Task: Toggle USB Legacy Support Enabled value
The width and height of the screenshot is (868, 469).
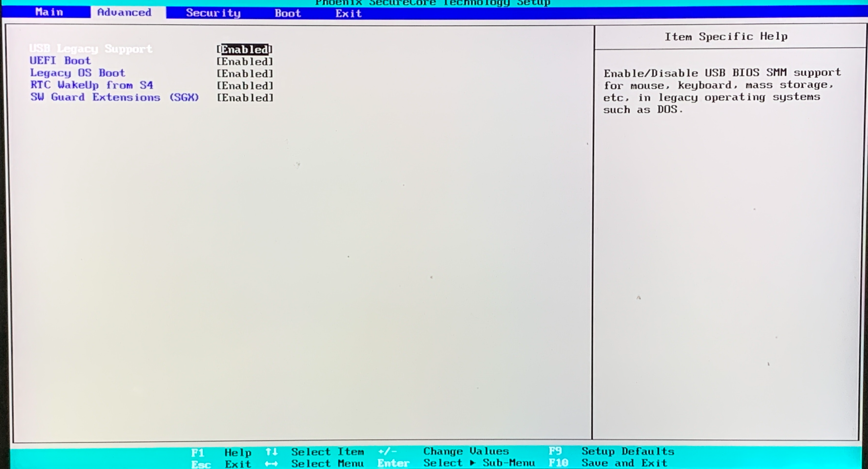Action: pyautogui.click(x=245, y=49)
